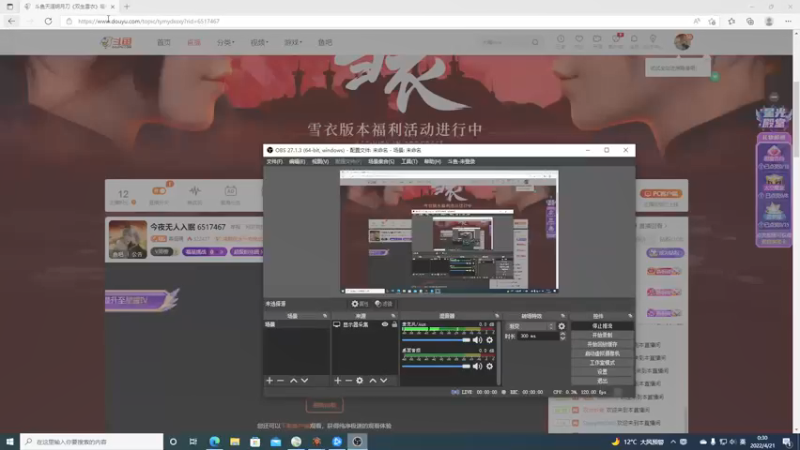Adjust the Desktop Audio volume slider
This screenshot has width=800, height=450.
[436, 366]
